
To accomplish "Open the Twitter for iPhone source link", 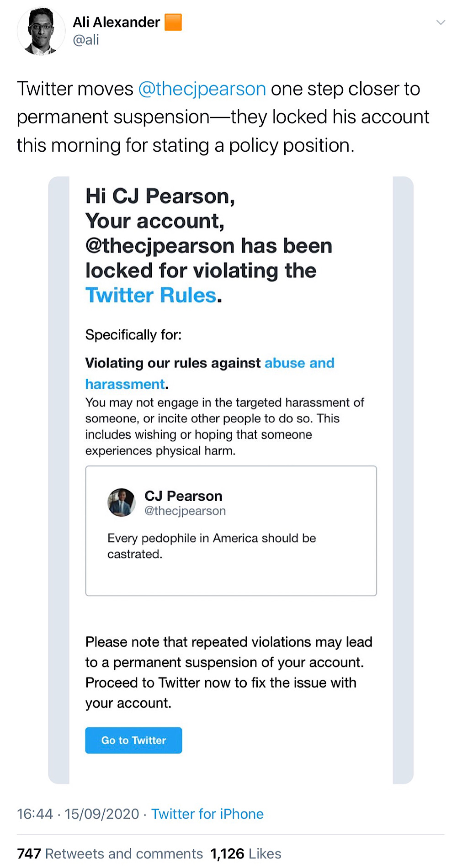I will 207,814.
